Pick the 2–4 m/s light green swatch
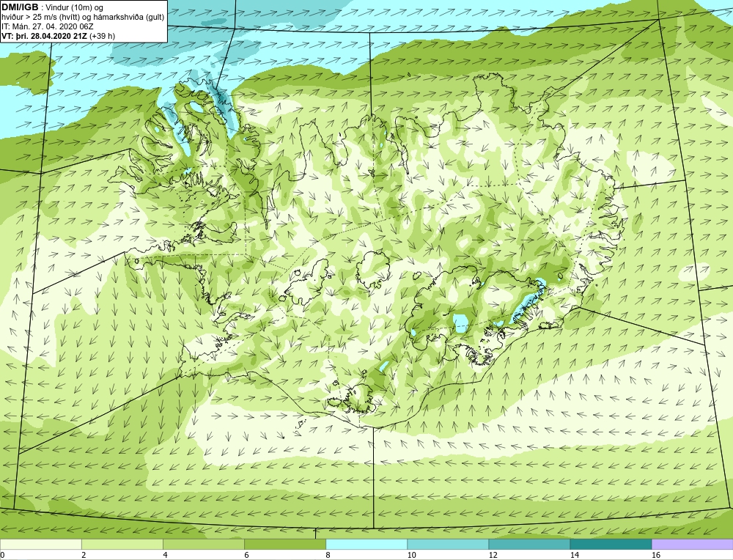 pos(122,544)
